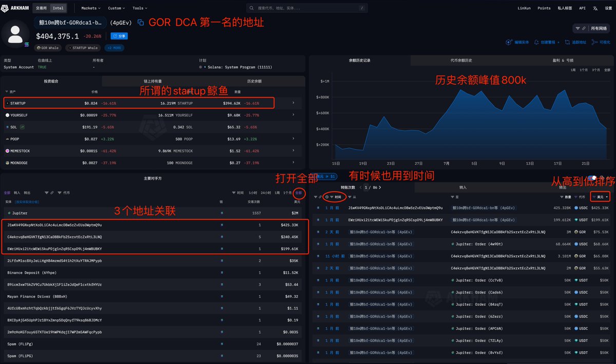
Task: Click the search bar slash shortcut icon
Action: coord(362,8)
